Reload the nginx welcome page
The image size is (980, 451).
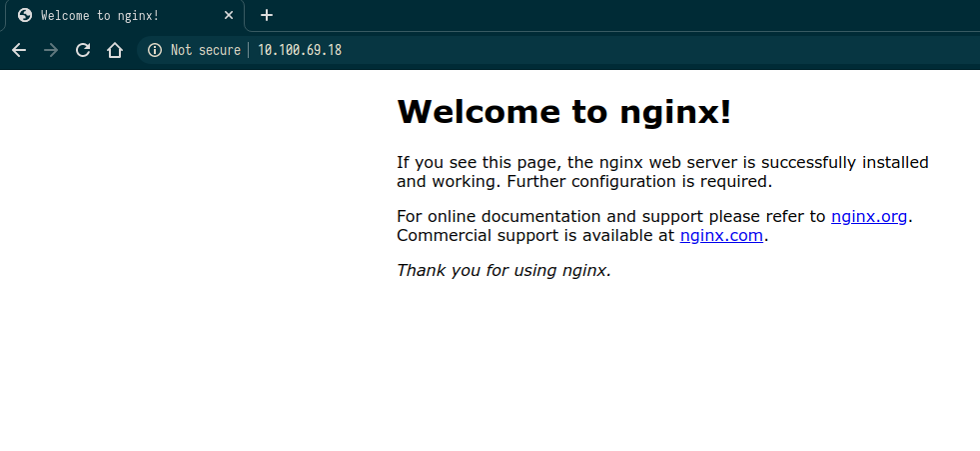(x=83, y=51)
